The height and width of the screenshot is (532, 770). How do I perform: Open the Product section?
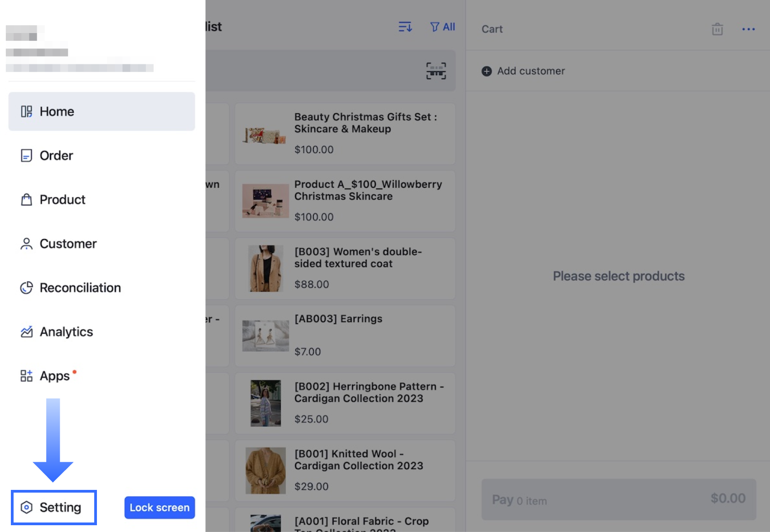(101, 200)
